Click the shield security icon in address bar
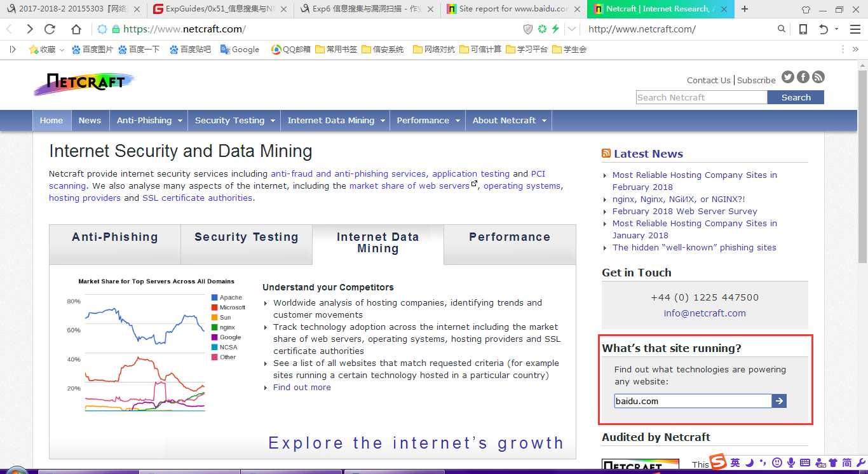Screen dimensions: 868x474 (x=528, y=29)
